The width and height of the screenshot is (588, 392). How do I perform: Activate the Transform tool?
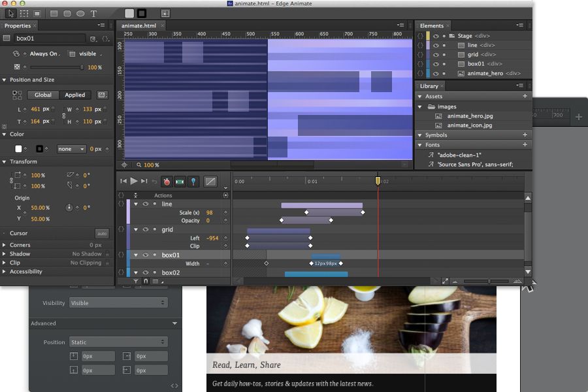(x=24, y=13)
